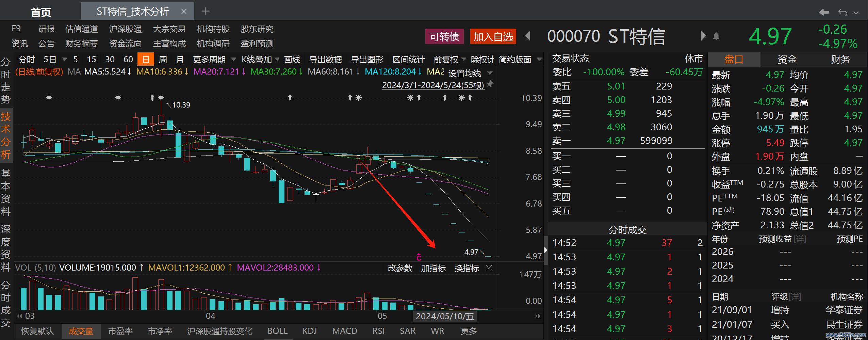Pin the date range with pushpin icon
The height and width of the screenshot is (340, 868).
pos(490,84)
